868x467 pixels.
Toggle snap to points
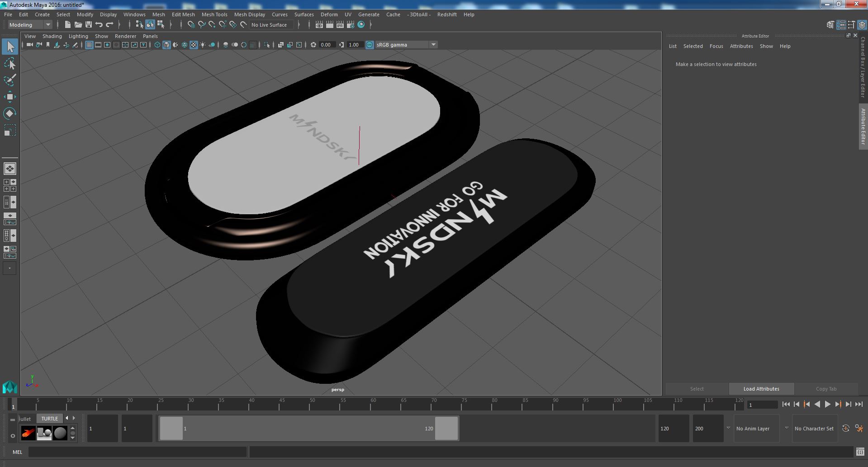tap(212, 25)
